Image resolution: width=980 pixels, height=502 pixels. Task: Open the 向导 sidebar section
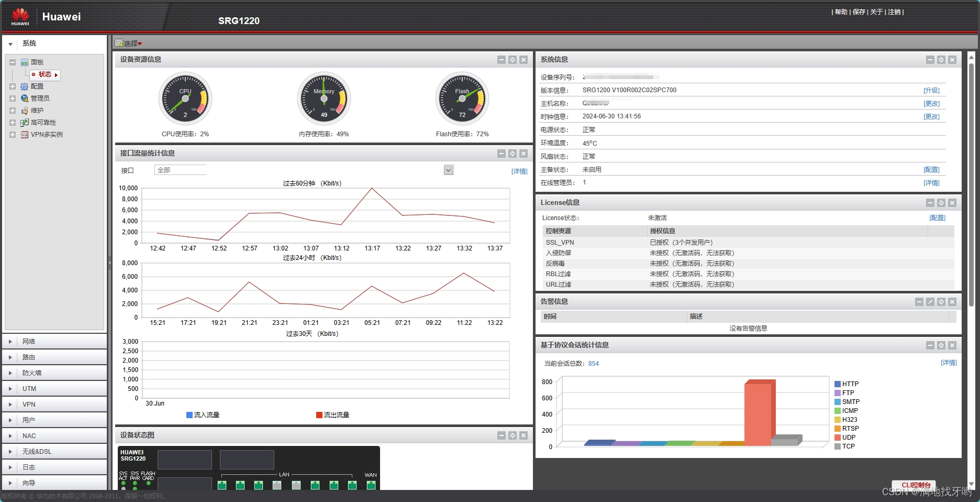pyautogui.click(x=54, y=483)
